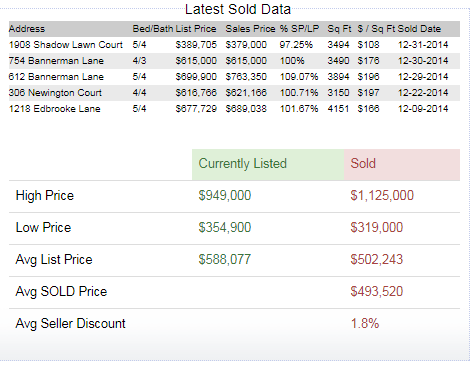Select the Avg SOLD Price value $493,520
Viewport: 472px width, 365px height.
pos(377,291)
